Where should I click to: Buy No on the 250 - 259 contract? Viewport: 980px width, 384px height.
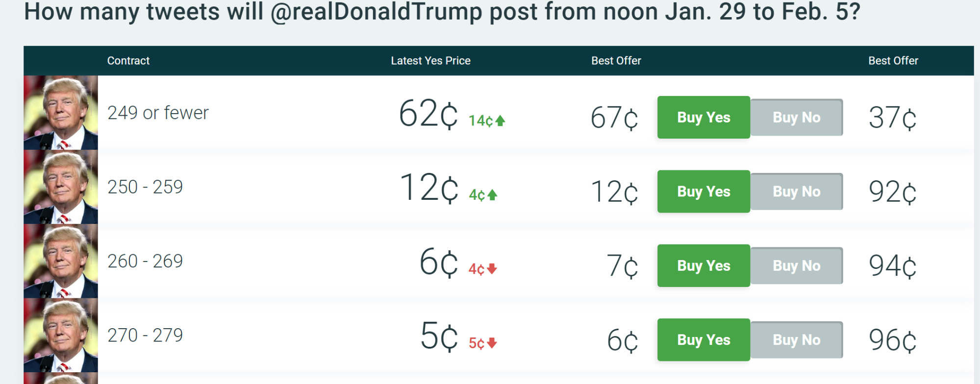pyautogui.click(x=797, y=192)
